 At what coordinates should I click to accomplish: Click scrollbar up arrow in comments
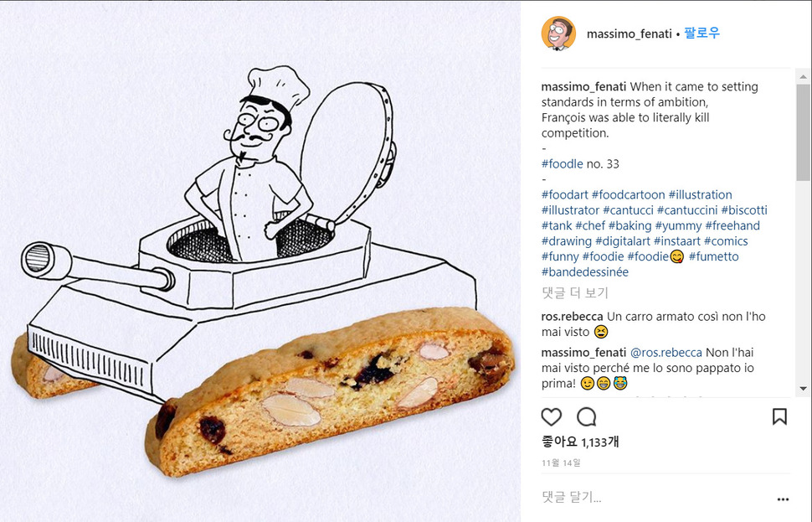tap(803, 77)
